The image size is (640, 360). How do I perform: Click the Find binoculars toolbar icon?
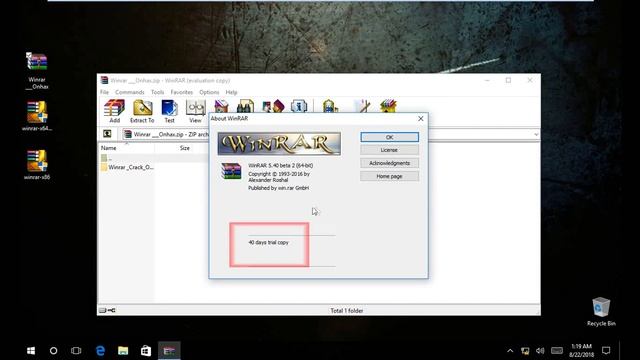245,106
